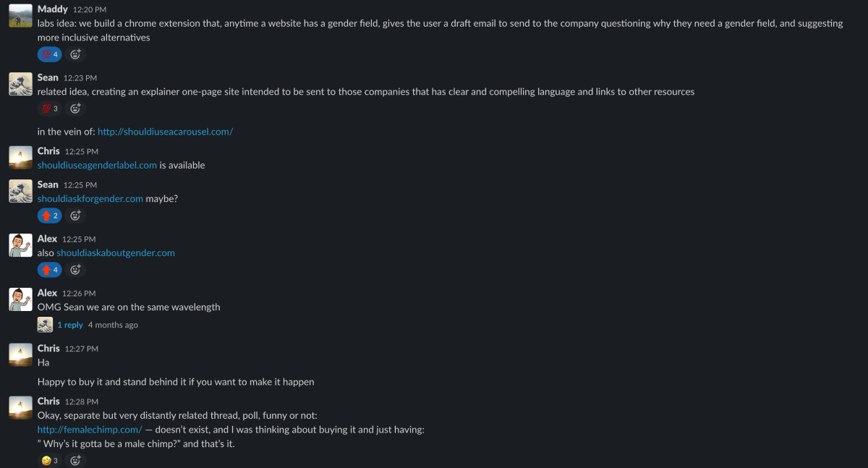868x468 pixels.
Task: Visit the shouldiaskforgender.com link
Action: click(90, 198)
